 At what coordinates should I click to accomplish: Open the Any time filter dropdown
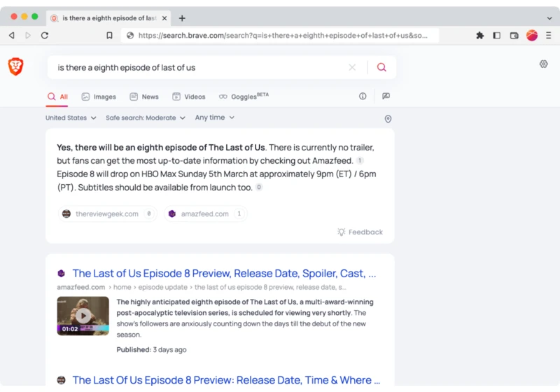click(x=215, y=118)
